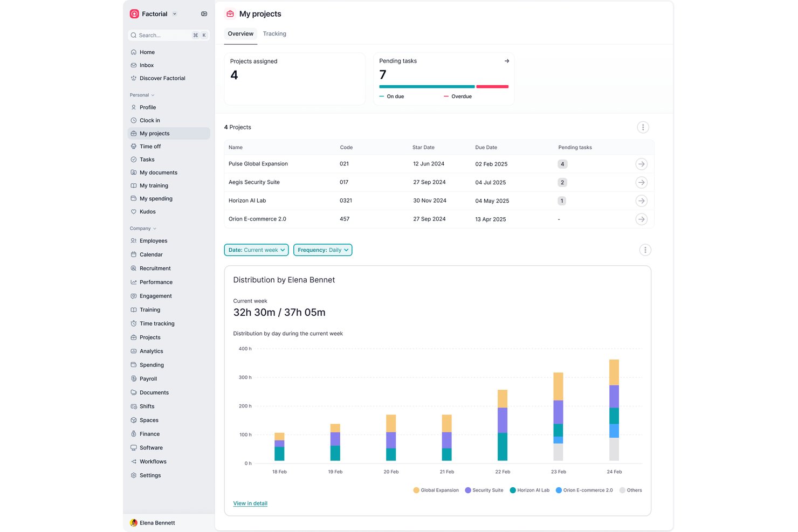Open Discover Factorial in the sidebar
798x532 pixels.
[x=169, y=78]
